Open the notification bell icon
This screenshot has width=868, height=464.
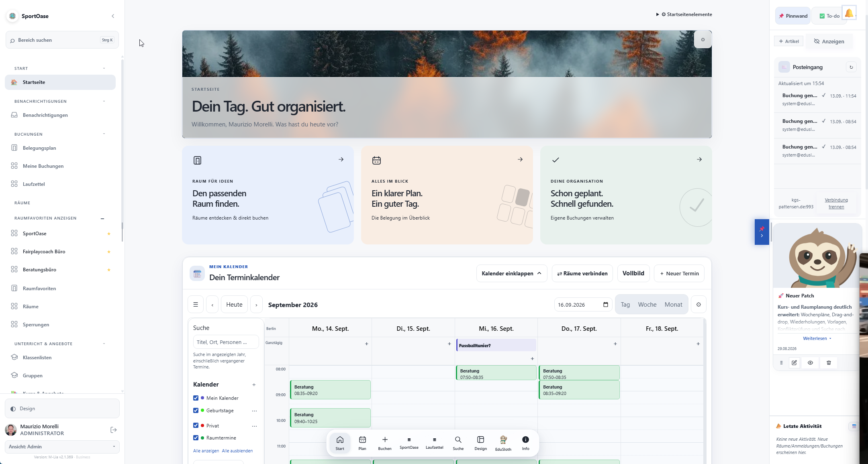point(849,13)
